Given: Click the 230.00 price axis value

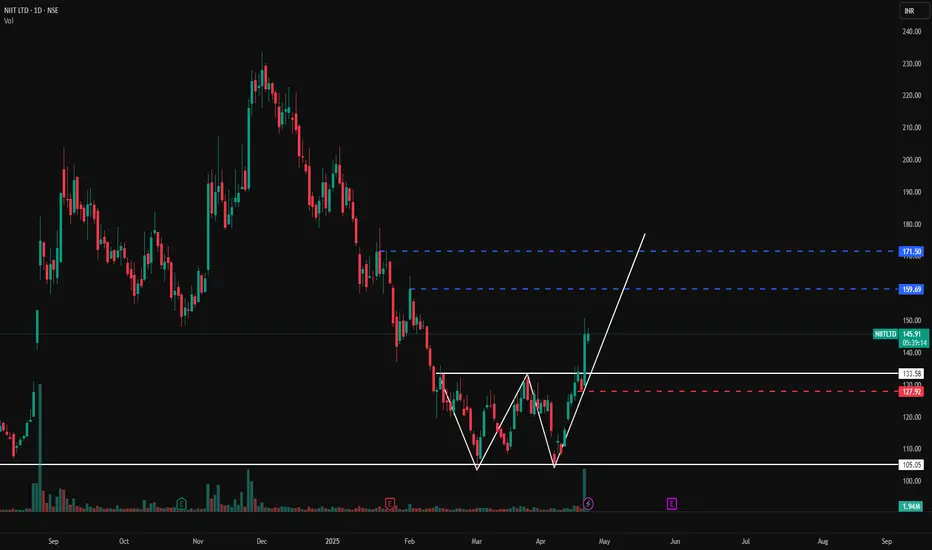Looking at the screenshot, I should [x=912, y=64].
